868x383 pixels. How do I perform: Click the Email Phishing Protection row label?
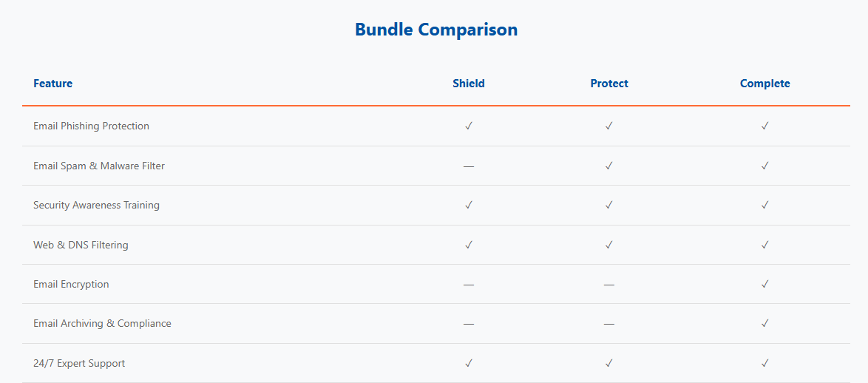tap(91, 126)
